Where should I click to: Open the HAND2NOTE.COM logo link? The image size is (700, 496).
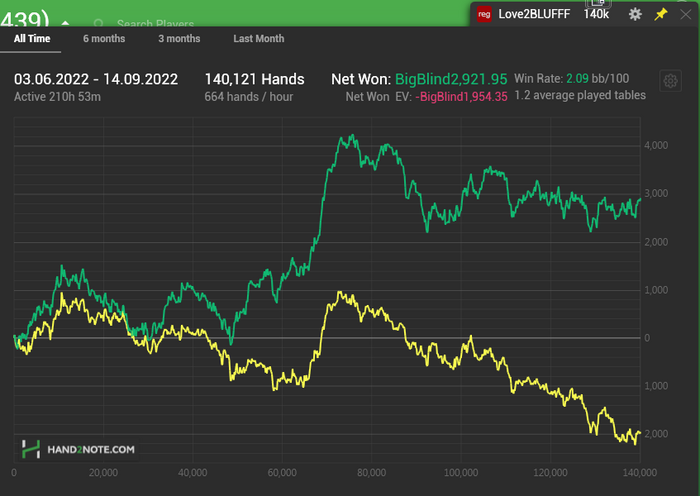click(79, 449)
